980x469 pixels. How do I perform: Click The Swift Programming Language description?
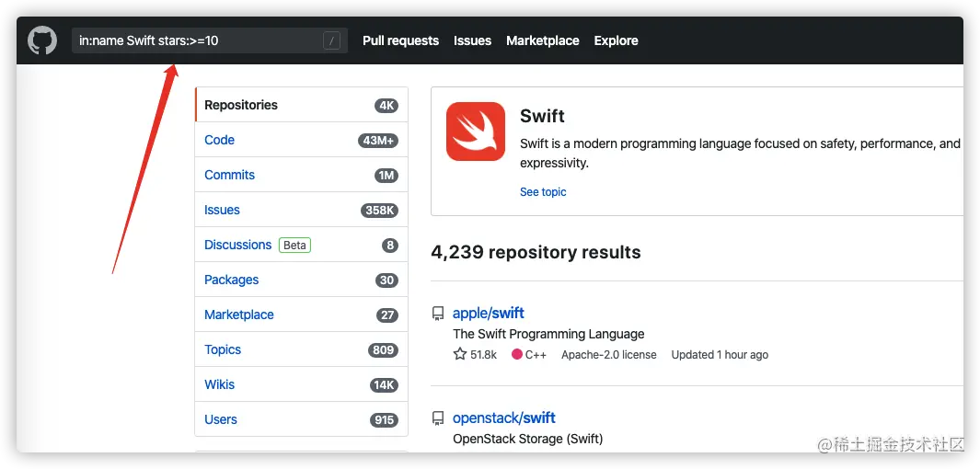click(548, 334)
